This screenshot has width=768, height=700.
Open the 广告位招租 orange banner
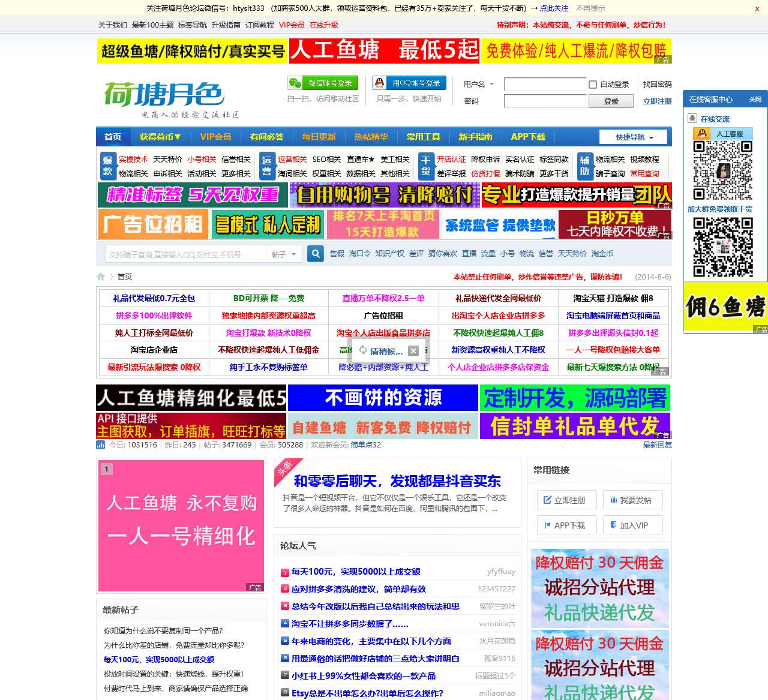click(x=153, y=224)
